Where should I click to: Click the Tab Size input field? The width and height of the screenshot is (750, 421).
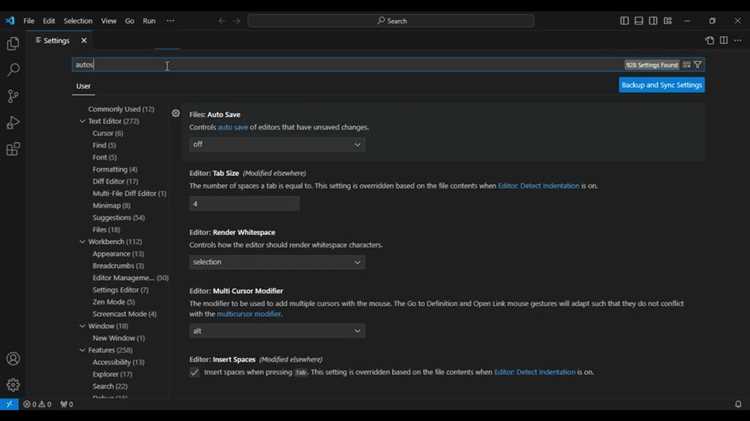click(x=244, y=204)
